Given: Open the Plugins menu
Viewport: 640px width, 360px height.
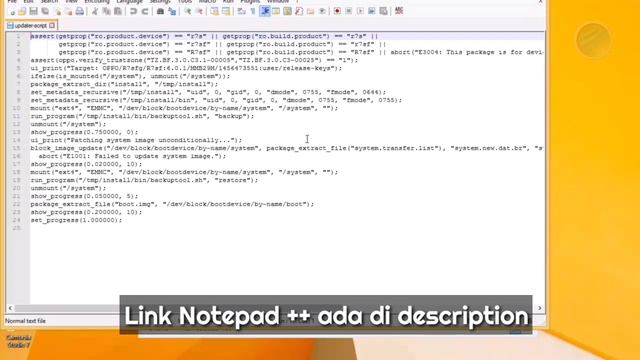Looking at the screenshot, I should pos(250,2).
